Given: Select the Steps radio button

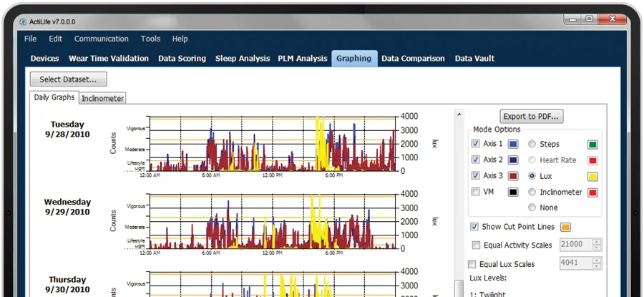Looking at the screenshot, I should (532, 144).
